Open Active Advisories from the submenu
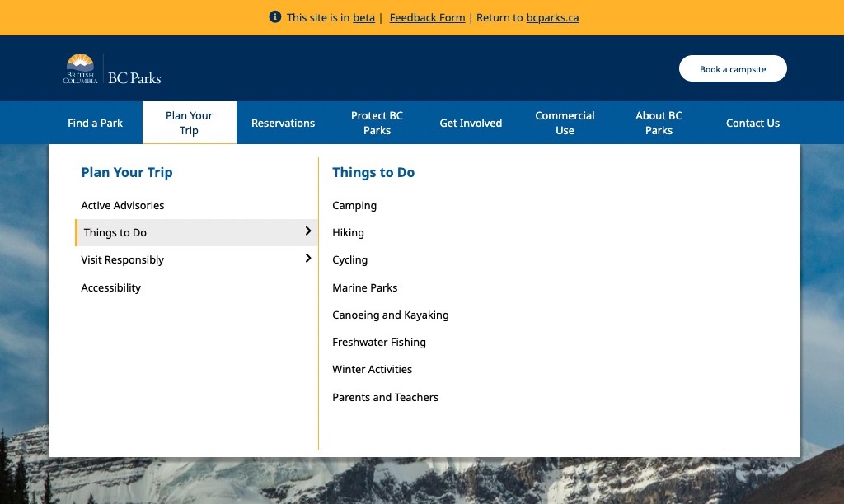Screen dimensions: 844x504 click(123, 205)
